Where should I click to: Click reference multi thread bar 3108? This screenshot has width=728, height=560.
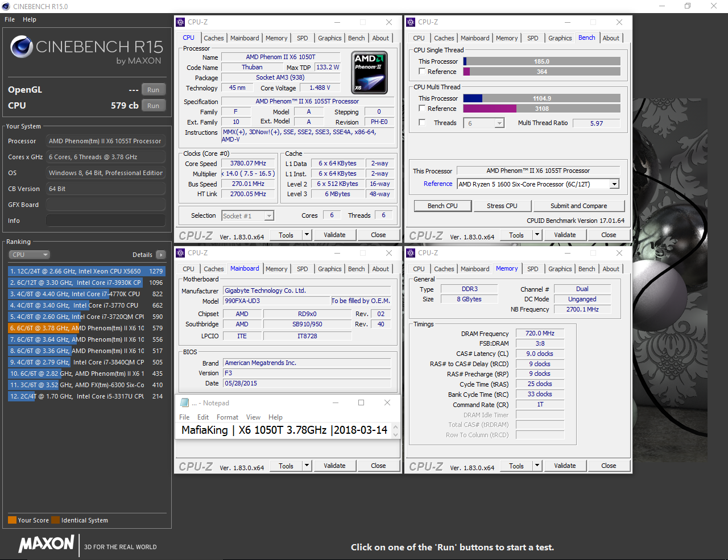[x=541, y=108]
